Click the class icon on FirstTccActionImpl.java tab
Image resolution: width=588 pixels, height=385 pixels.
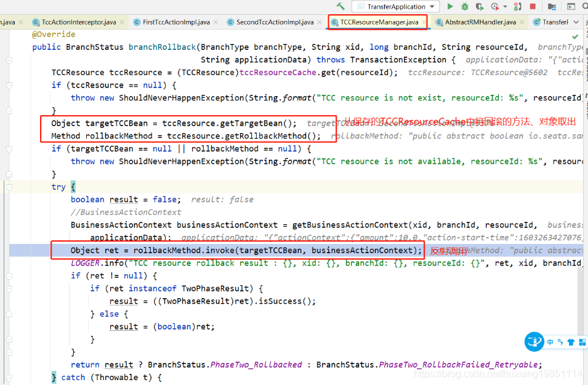click(x=137, y=22)
